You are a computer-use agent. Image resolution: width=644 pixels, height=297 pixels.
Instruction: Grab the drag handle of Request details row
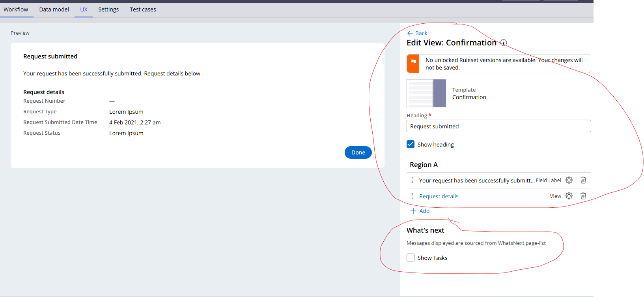[x=412, y=196]
